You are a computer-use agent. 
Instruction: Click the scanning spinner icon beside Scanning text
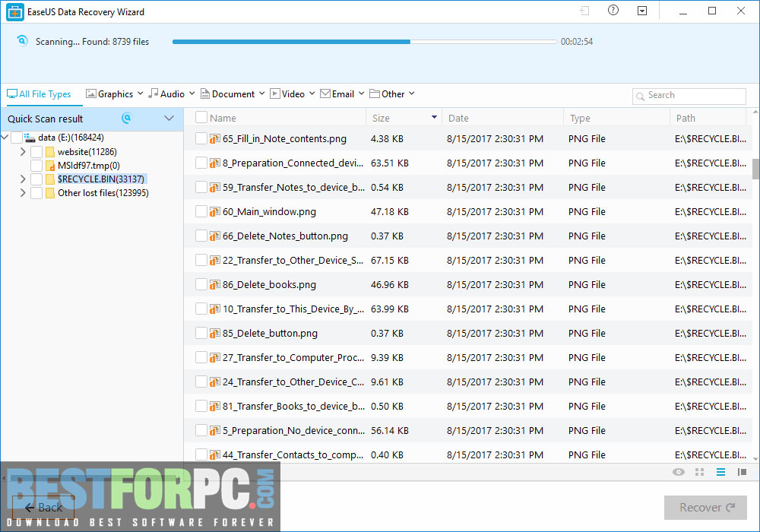(x=22, y=41)
